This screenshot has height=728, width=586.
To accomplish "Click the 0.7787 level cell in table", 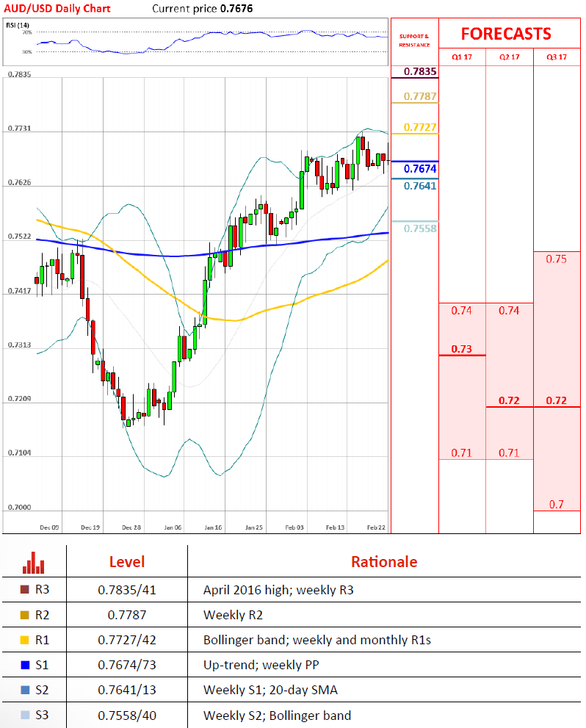I will pyautogui.click(x=126, y=615).
